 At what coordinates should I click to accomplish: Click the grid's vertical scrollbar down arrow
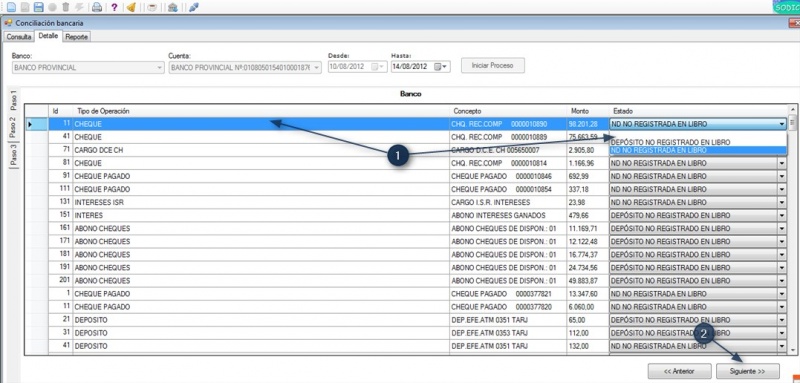coord(792,351)
